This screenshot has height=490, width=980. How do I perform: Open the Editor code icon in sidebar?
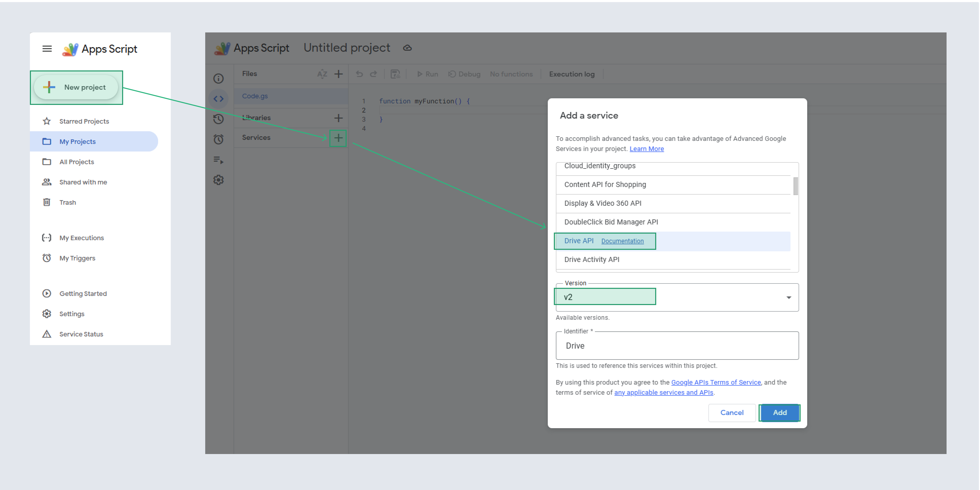coord(218,99)
